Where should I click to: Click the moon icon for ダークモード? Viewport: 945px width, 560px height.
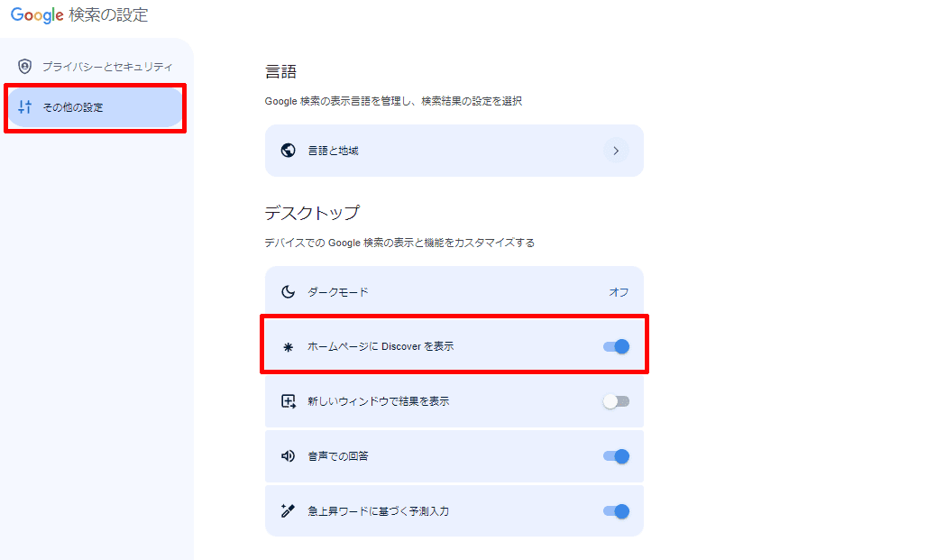289,292
